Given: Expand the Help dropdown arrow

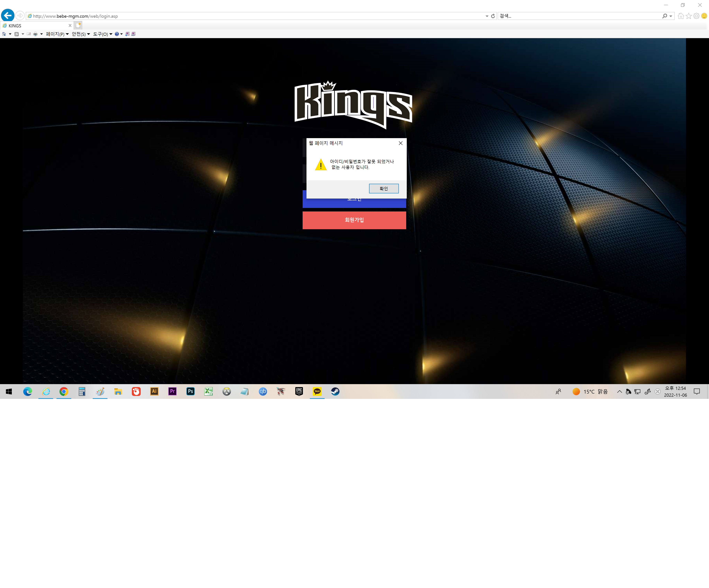Looking at the screenshot, I should click(121, 34).
